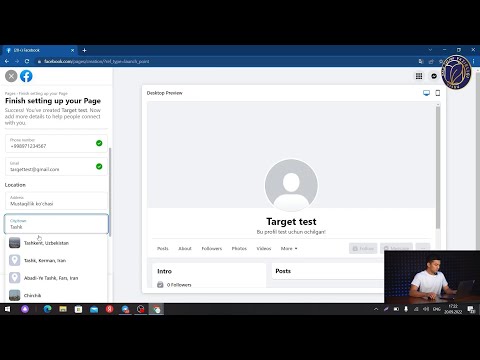The height and width of the screenshot is (360, 480).
Task: Open the Facebook menu grid icon
Action: tap(419, 76)
